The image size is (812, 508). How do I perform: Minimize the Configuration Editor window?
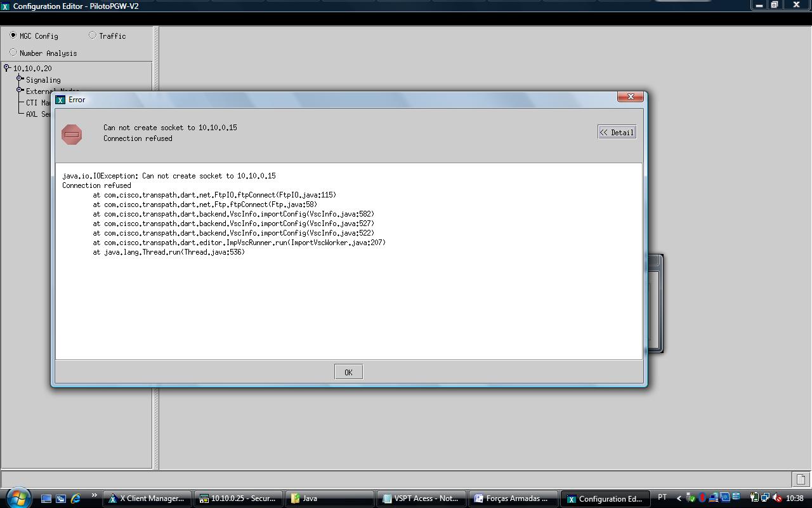pyautogui.click(x=759, y=5)
